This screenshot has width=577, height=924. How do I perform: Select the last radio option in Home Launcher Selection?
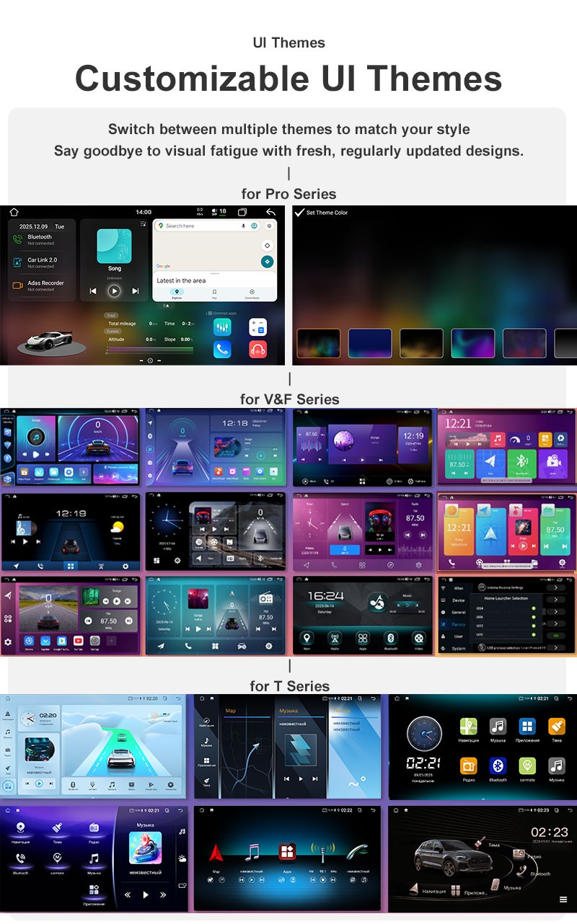[x=534, y=635]
